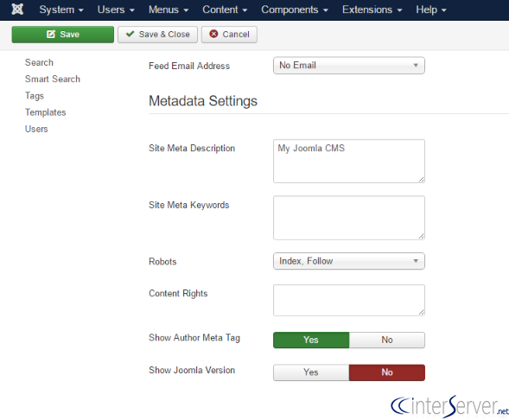Click the Metadata Settings heading
Viewport: 509px width, 420px height.
pyautogui.click(x=203, y=101)
